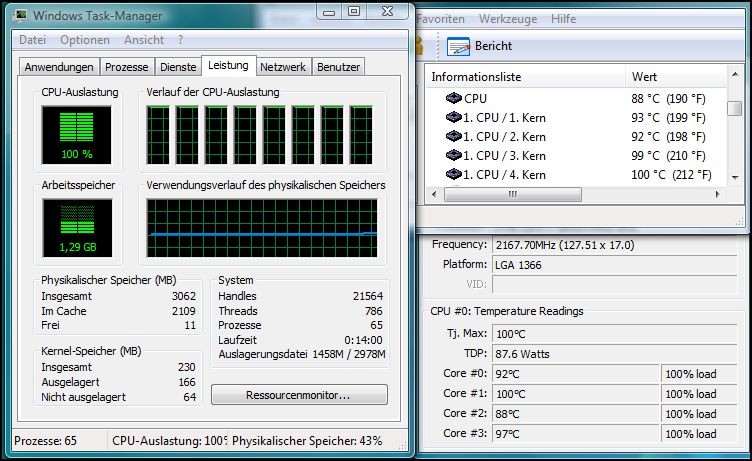Viewport: 752px width, 461px height.
Task: Close the Windows Task-Manager window
Action: [x=388, y=12]
